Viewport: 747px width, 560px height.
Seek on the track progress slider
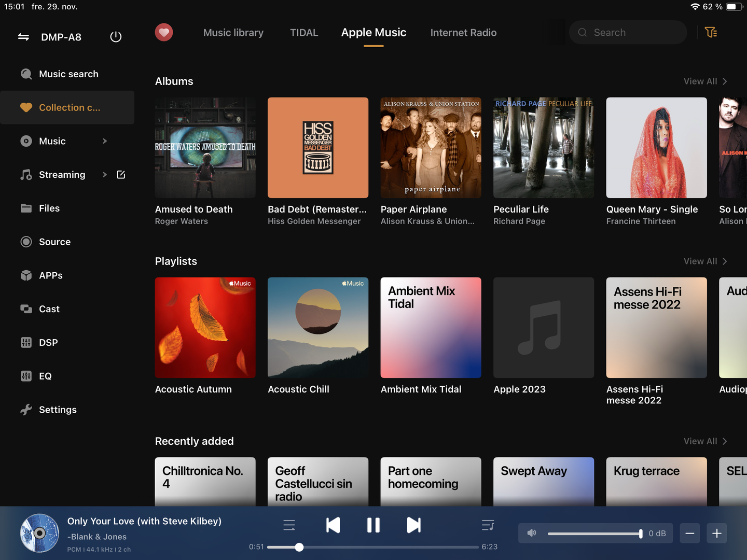tap(373, 547)
